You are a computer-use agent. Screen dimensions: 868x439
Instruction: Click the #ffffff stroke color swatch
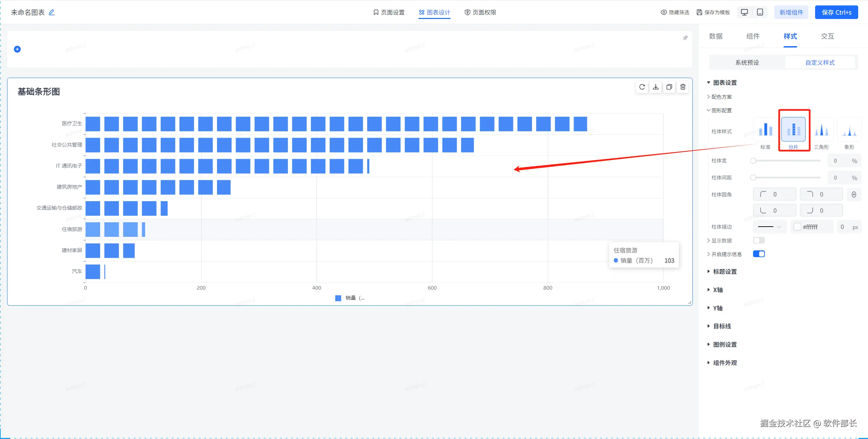coord(797,227)
